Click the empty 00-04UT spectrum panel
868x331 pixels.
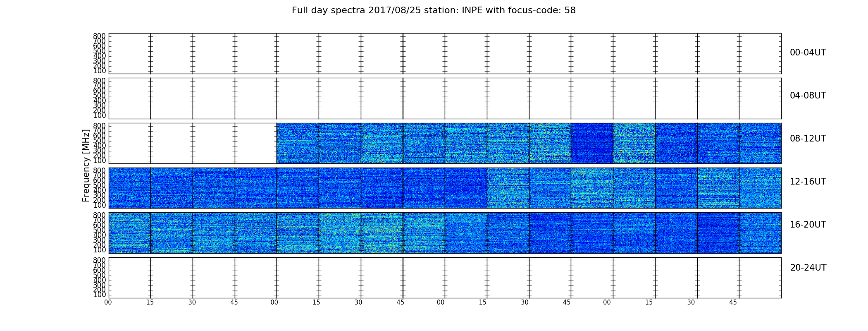tap(445, 54)
